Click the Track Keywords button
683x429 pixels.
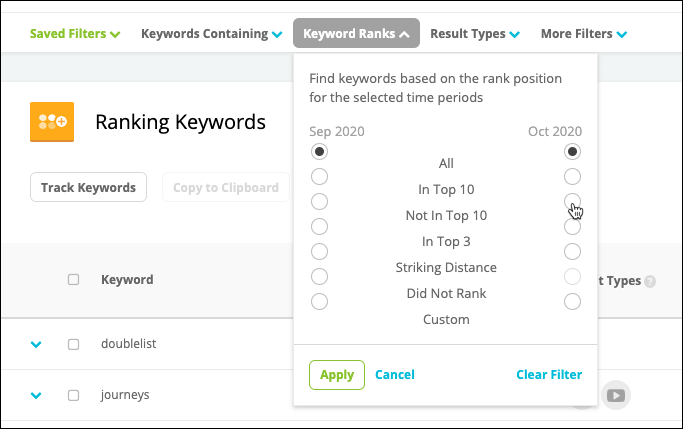pos(88,187)
